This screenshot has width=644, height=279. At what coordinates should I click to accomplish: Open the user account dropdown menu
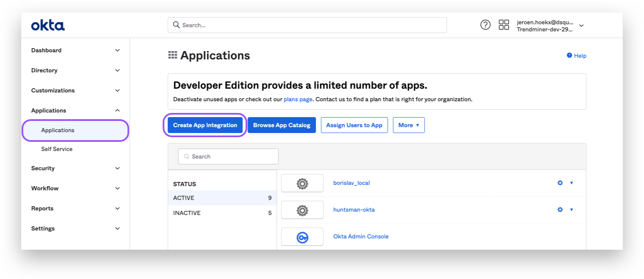click(581, 26)
